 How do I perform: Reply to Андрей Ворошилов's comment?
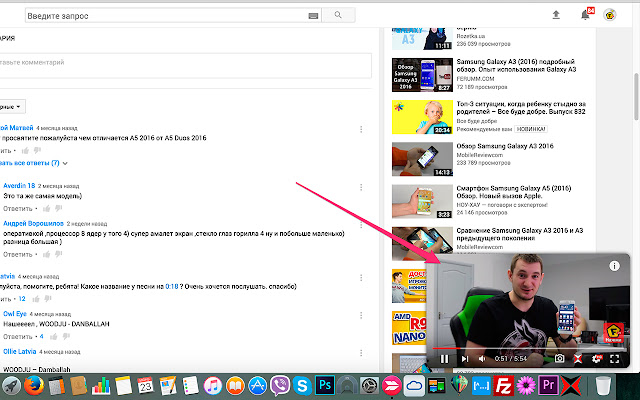pyautogui.click(x=18, y=254)
